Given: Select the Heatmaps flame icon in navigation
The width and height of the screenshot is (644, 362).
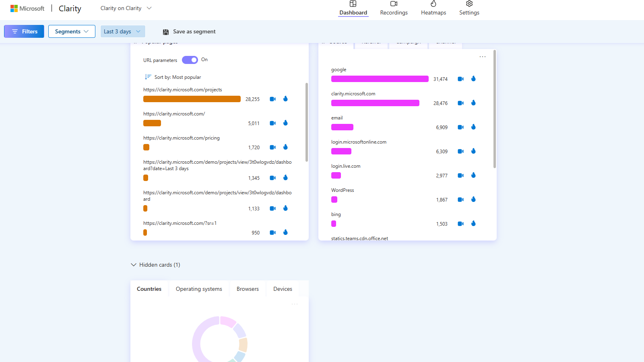Looking at the screenshot, I should click(433, 4).
